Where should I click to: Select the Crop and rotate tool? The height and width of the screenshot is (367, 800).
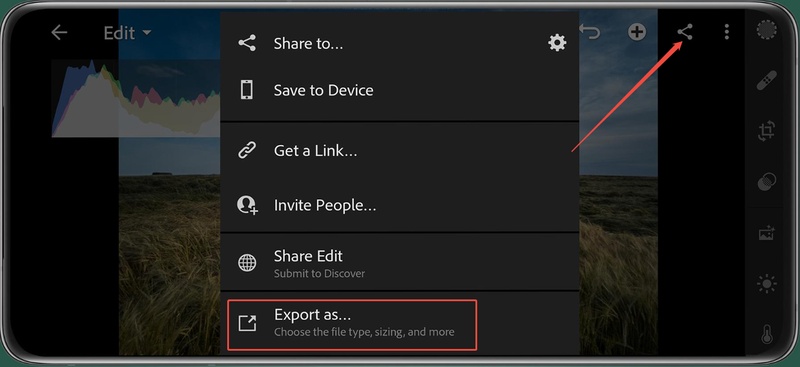point(766,131)
